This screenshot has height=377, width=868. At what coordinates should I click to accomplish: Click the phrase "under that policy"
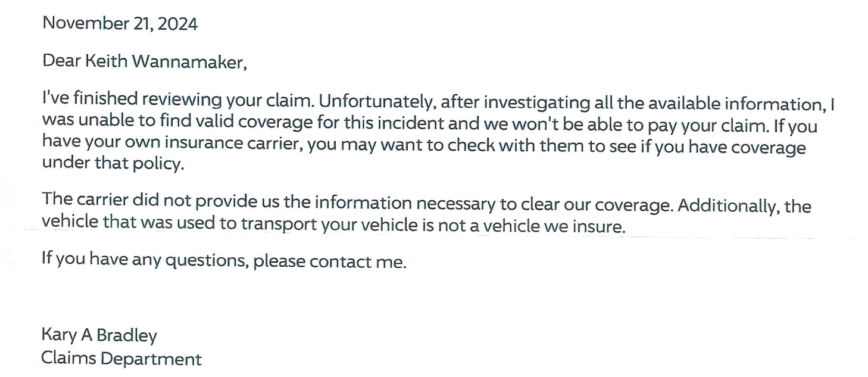(111, 164)
